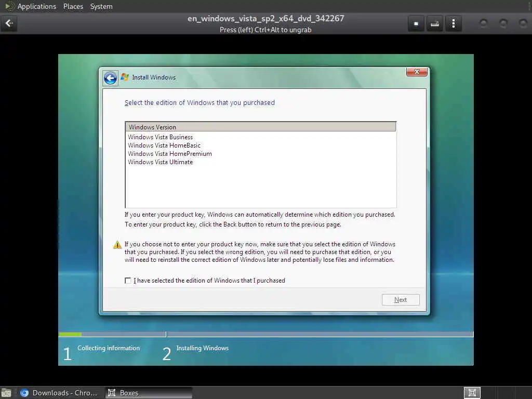Screen dimensions: 532x399
Task: Click the Applications menu logo icon
Action: (9, 6)
